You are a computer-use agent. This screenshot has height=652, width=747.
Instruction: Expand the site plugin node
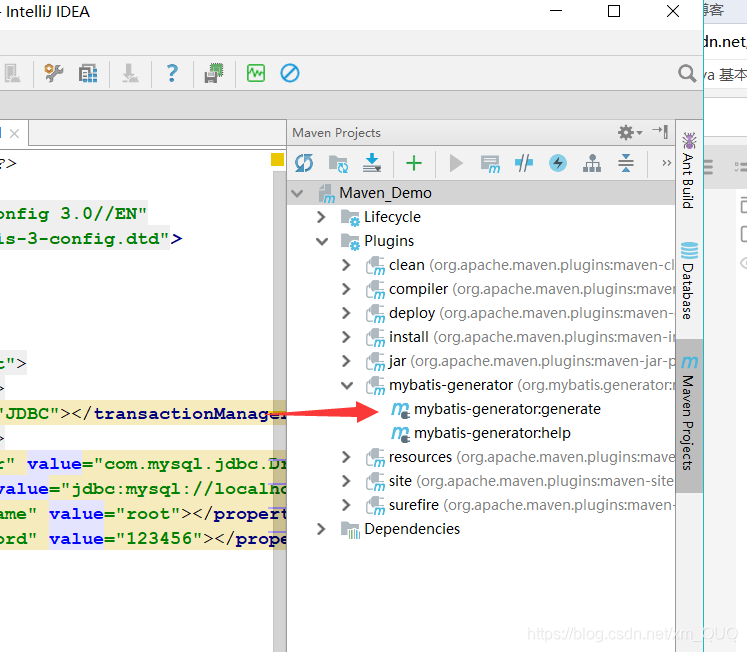point(346,481)
